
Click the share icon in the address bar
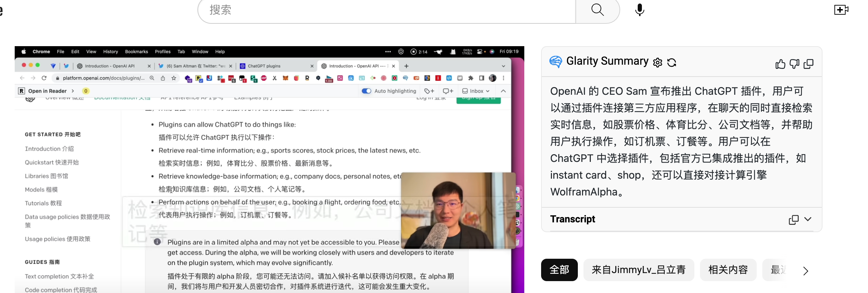163,78
